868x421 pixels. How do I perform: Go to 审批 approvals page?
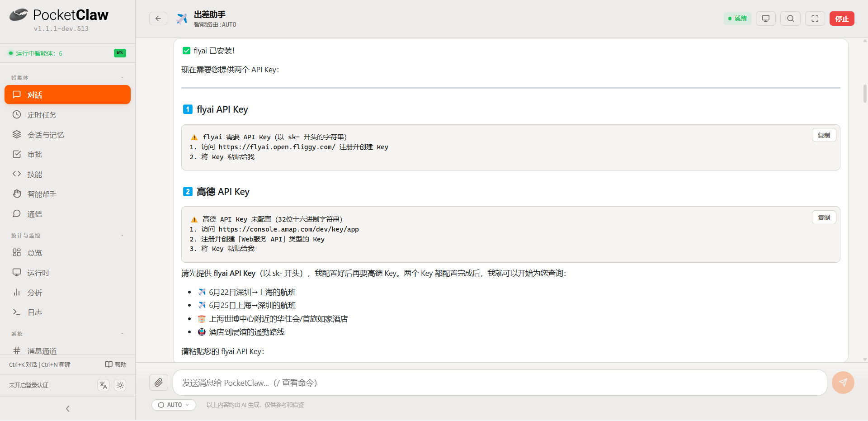pyautogui.click(x=67, y=154)
